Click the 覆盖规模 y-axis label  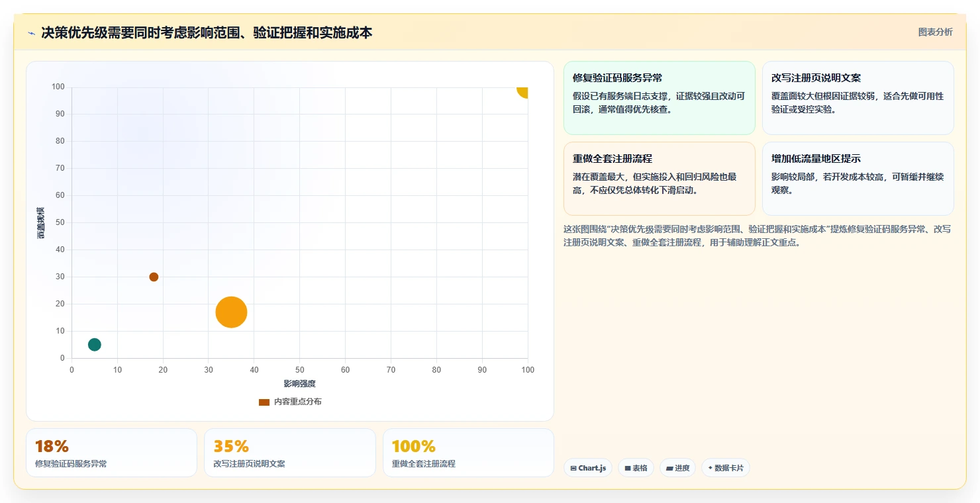click(x=41, y=222)
